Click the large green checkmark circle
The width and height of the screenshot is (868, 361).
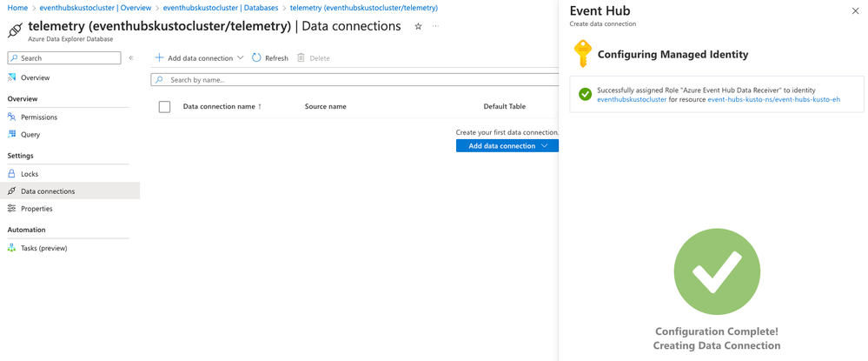(x=717, y=271)
